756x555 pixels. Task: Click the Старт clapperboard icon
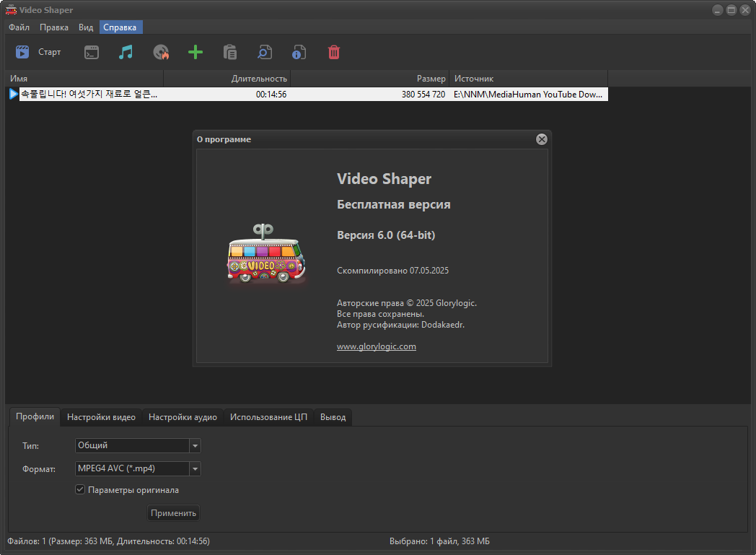tap(22, 52)
